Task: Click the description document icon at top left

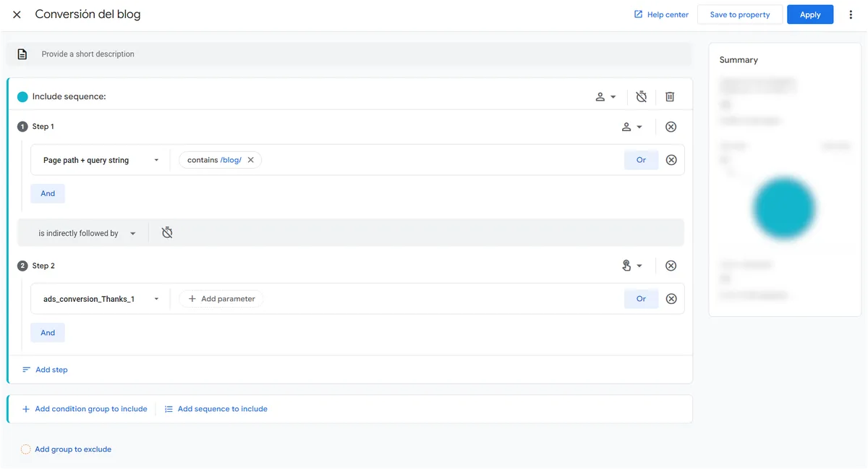Action: coord(22,54)
